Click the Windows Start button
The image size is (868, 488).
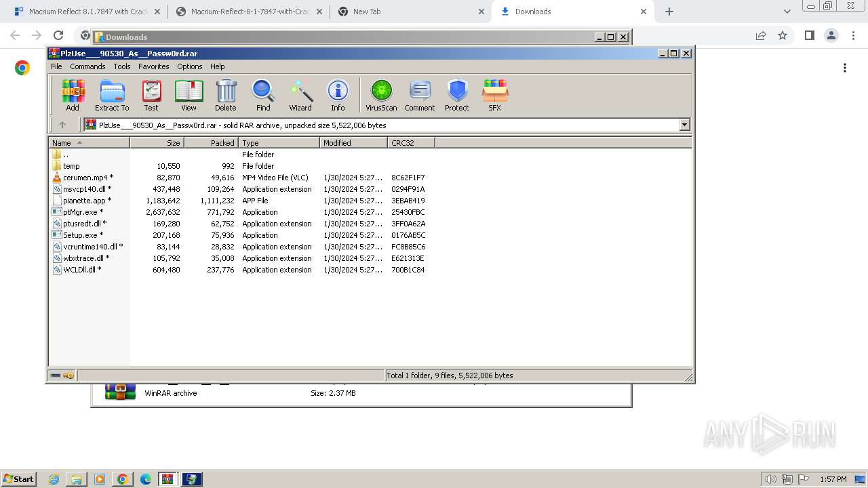[x=18, y=479]
